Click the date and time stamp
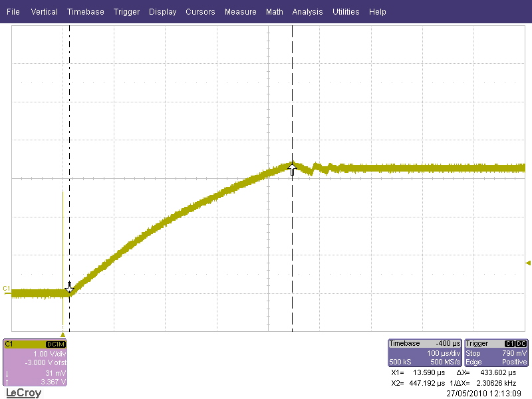The width and height of the screenshot is (532, 399). tap(483, 394)
